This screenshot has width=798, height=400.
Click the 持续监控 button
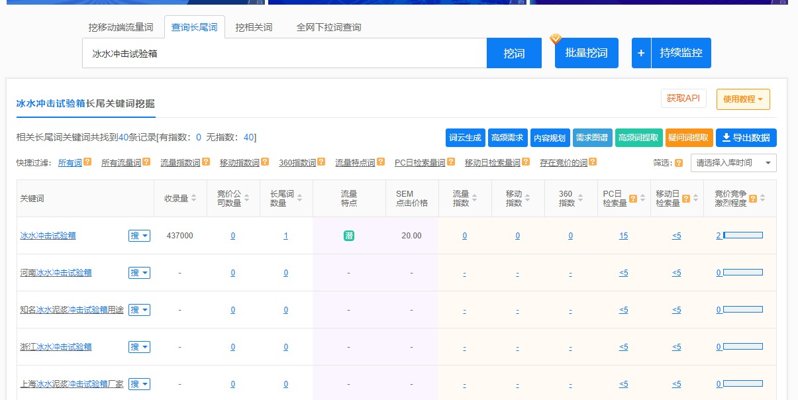tap(681, 53)
